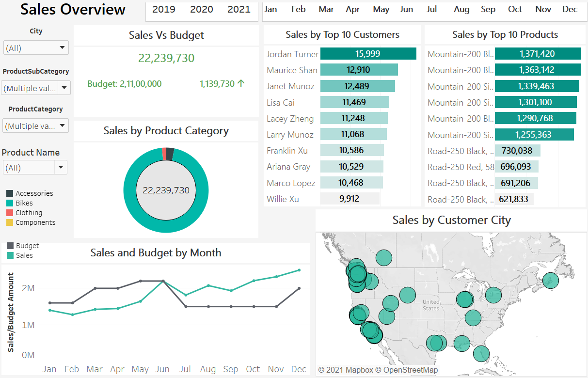This screenshot has height=378, width=588.
Task: Select Jordan Turner's bar 15,999
Action: pos(368,54)
